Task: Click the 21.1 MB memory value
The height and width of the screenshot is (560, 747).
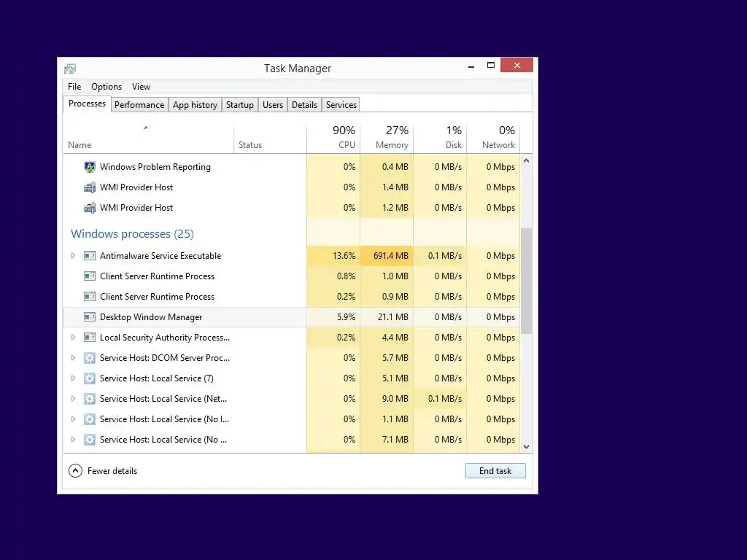Action: [393, 317]
